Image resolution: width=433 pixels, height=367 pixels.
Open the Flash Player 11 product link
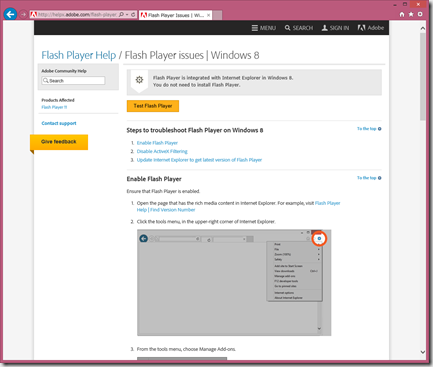(x=54, y=107)
